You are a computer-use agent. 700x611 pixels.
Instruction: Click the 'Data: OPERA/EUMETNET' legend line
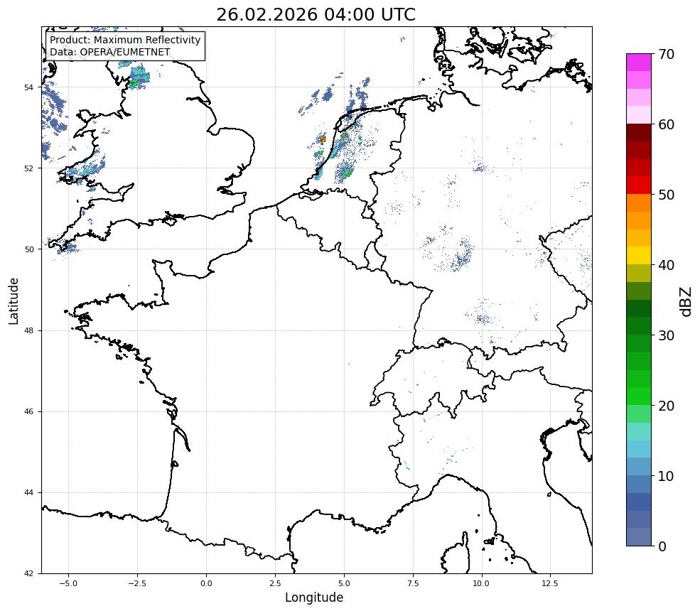coord(110,52)
